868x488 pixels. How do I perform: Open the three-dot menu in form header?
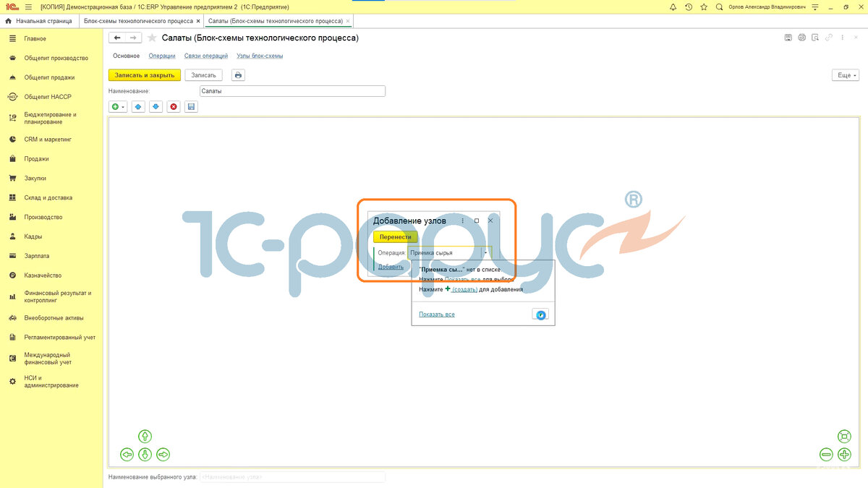pos(841,38)
